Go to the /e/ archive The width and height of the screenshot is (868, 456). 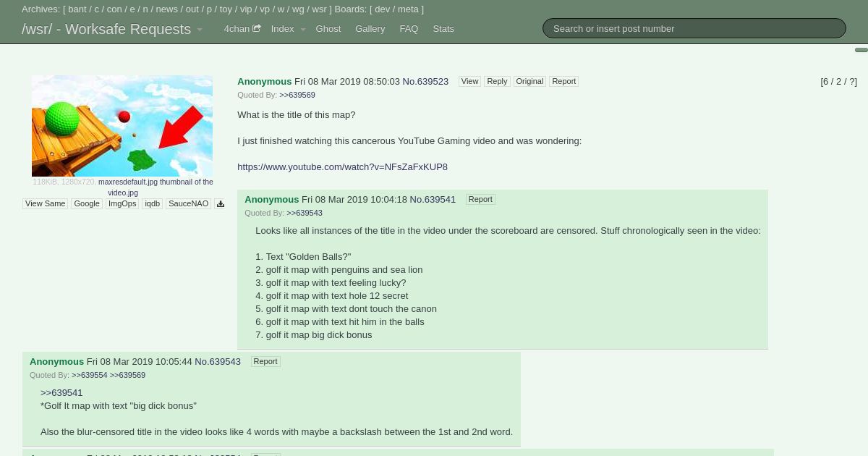[x=132, y=9]
